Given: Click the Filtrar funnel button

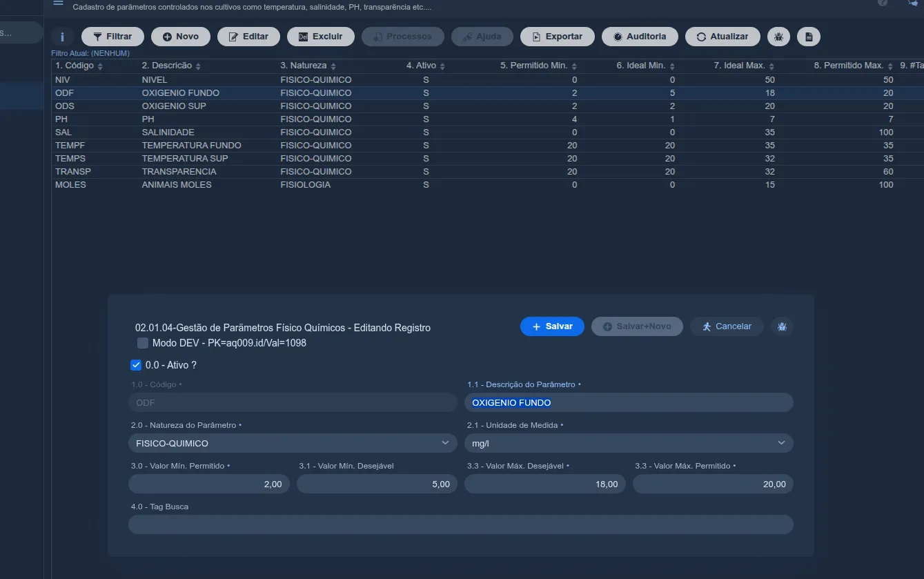Looking at the screenshot, I should (x=112, y=37).
